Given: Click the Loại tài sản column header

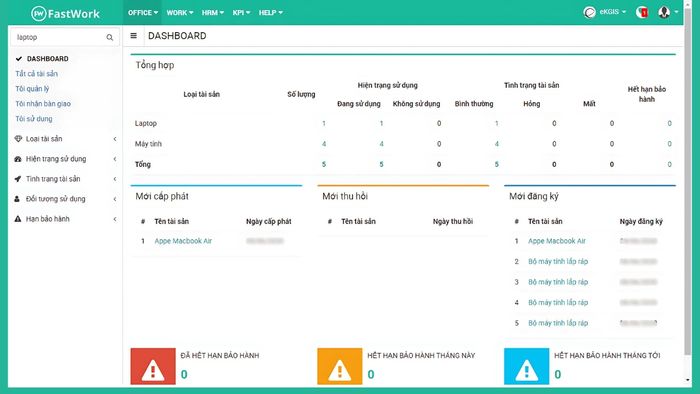Looking at the screenshot, I should tap(201, 94).
